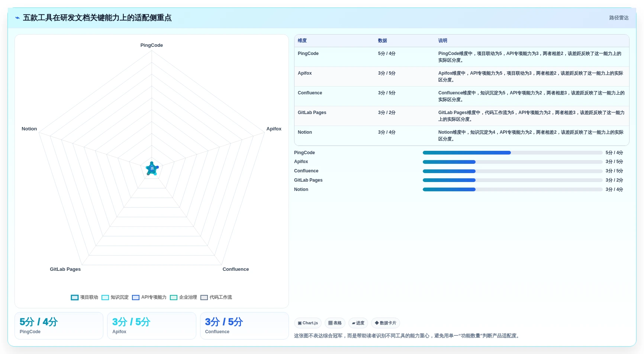Toggle the 知识沉淀 legend swatch
Viewport: 644px width, 354px height.
coord(105,298)
